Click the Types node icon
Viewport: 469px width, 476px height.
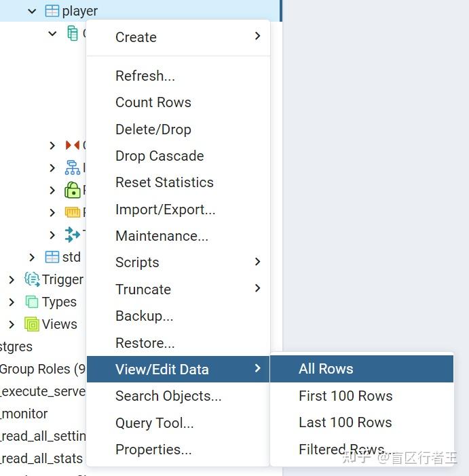(32, 302)
